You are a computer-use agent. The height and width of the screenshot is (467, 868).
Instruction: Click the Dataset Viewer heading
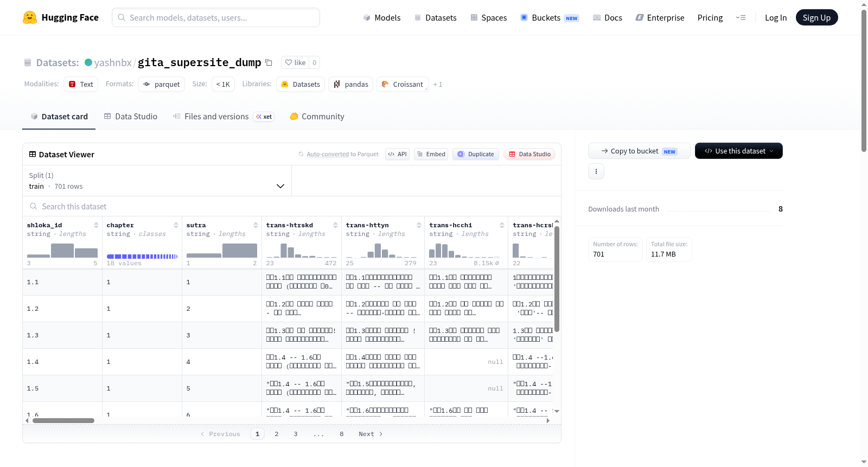click(62, 155)
